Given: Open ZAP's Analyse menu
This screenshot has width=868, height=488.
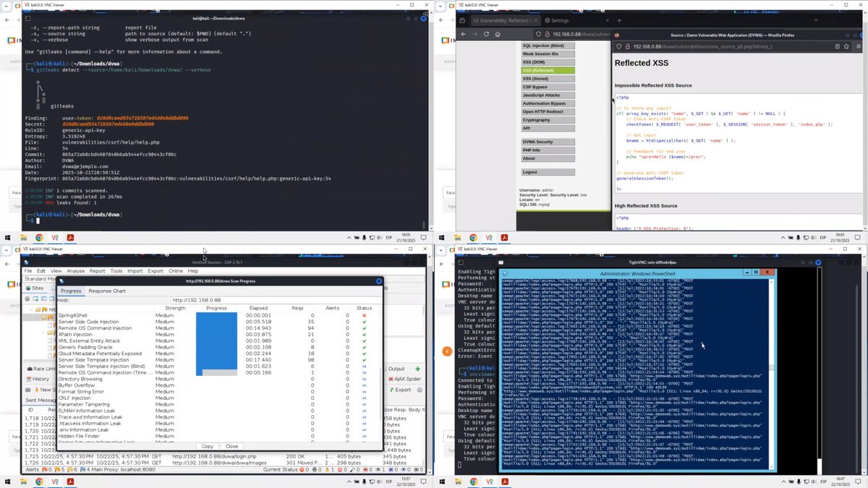Looking at the screenshot, I should 75,271.
